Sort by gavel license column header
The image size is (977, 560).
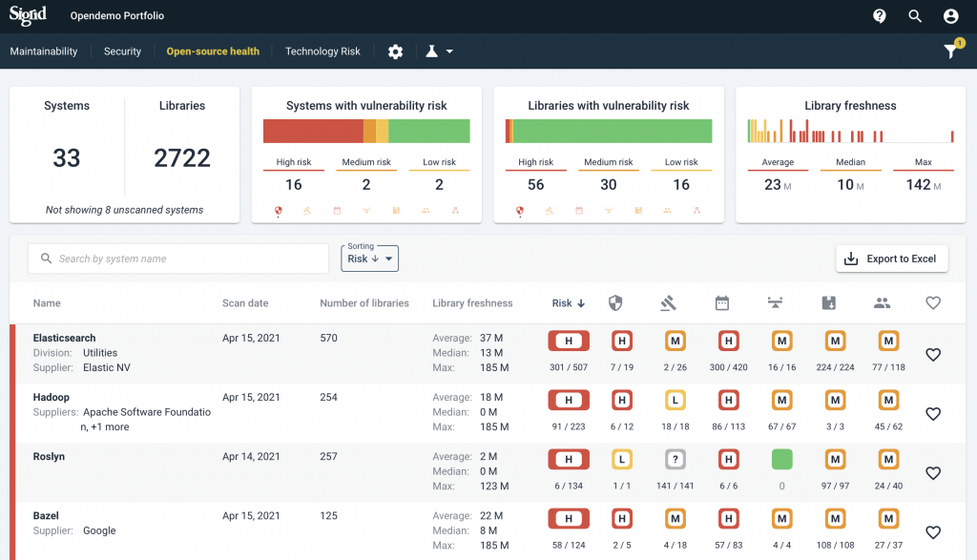point(669,302)
